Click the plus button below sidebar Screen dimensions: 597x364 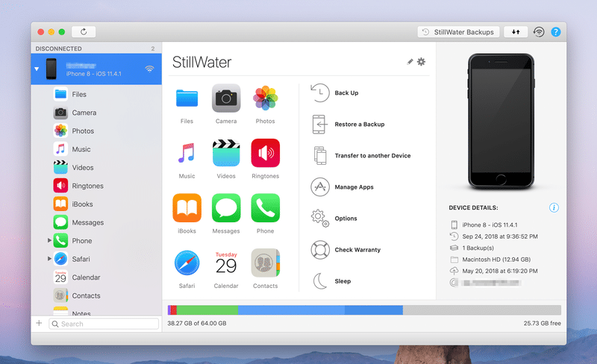pyautogui.click(x=39, y=323)
